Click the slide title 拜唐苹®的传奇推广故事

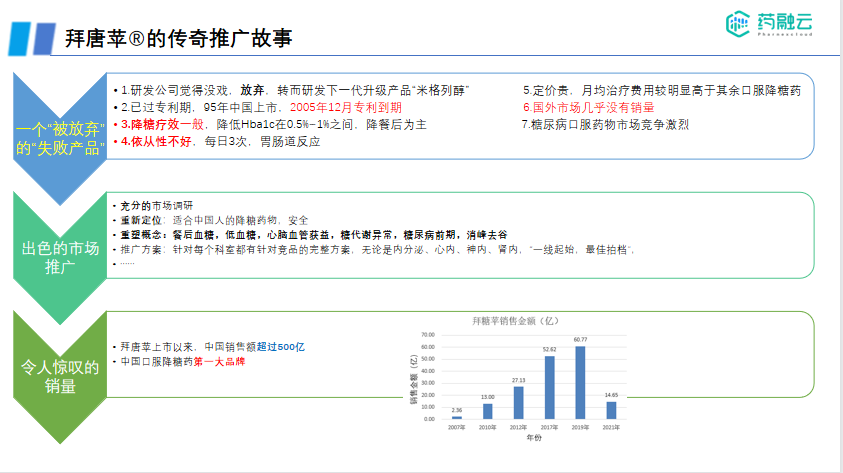click(178, 38)
